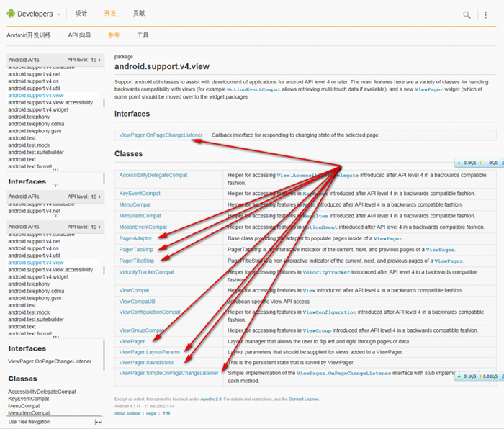Expand the Developers dropdown chevron
This screenshot has height=429, width=504.
[58, 14]
